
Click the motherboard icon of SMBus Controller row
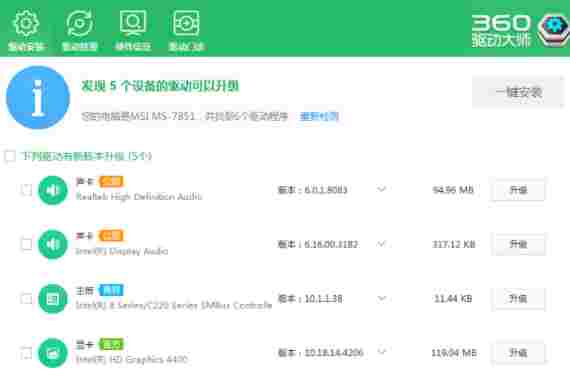click(53, 299)
